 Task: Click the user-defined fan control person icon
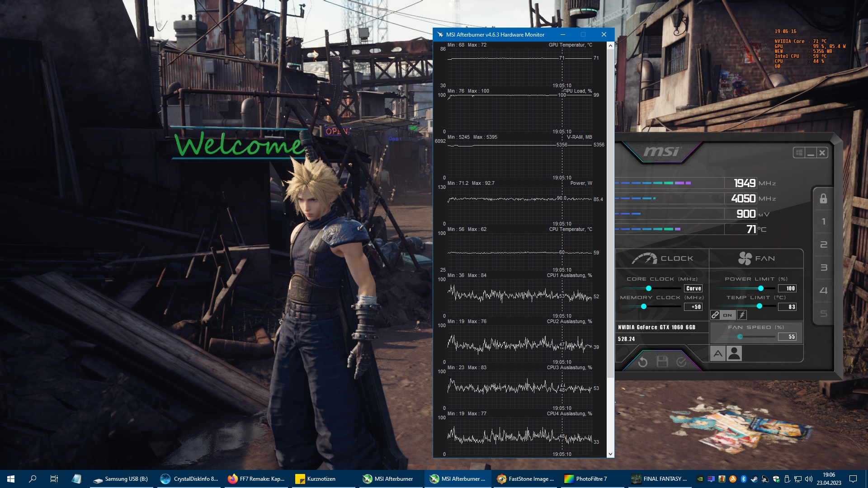click(734, 353)
